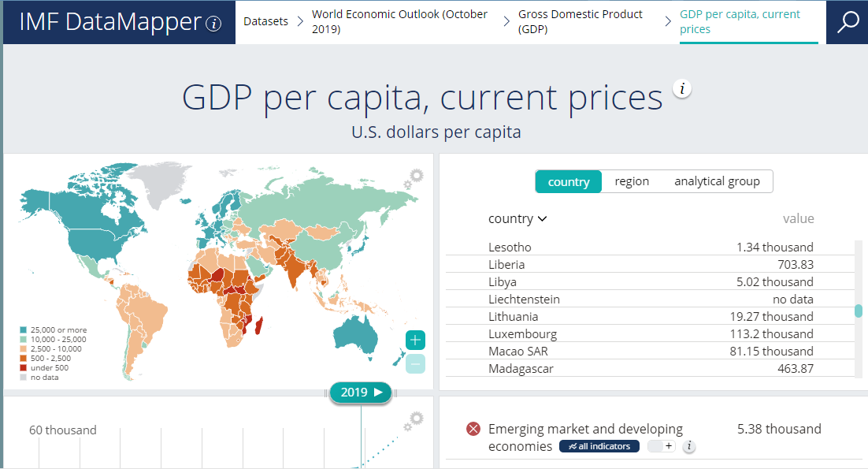Select the country view option
The image size is (868, 469).
click(x=568, y=181)
